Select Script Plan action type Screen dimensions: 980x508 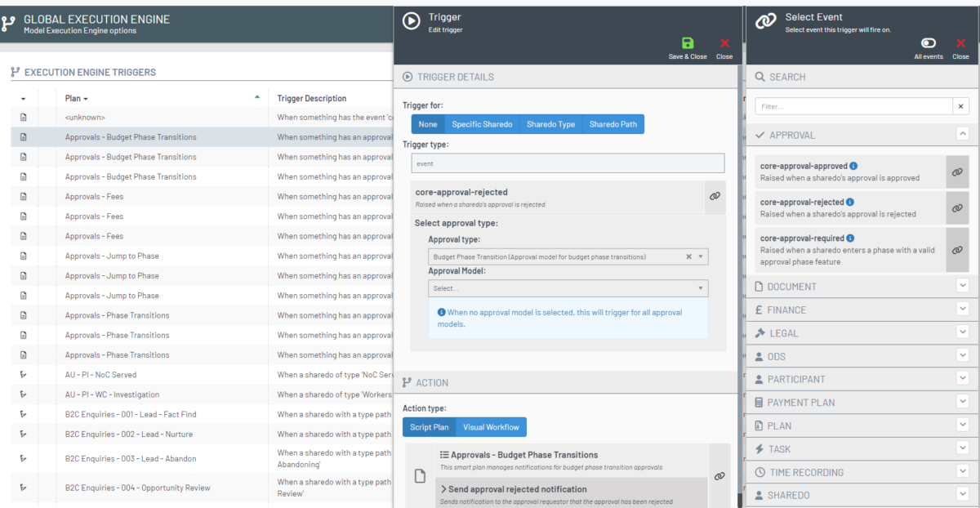[430, 427]
